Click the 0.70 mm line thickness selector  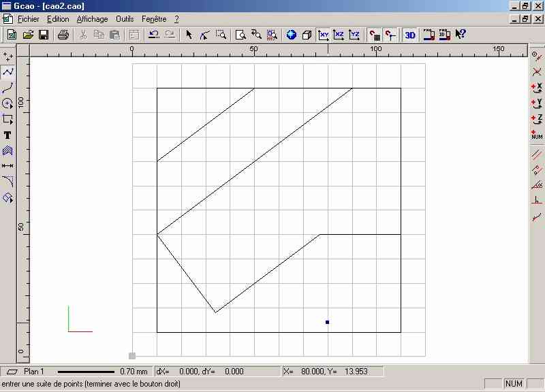(102, 372)
